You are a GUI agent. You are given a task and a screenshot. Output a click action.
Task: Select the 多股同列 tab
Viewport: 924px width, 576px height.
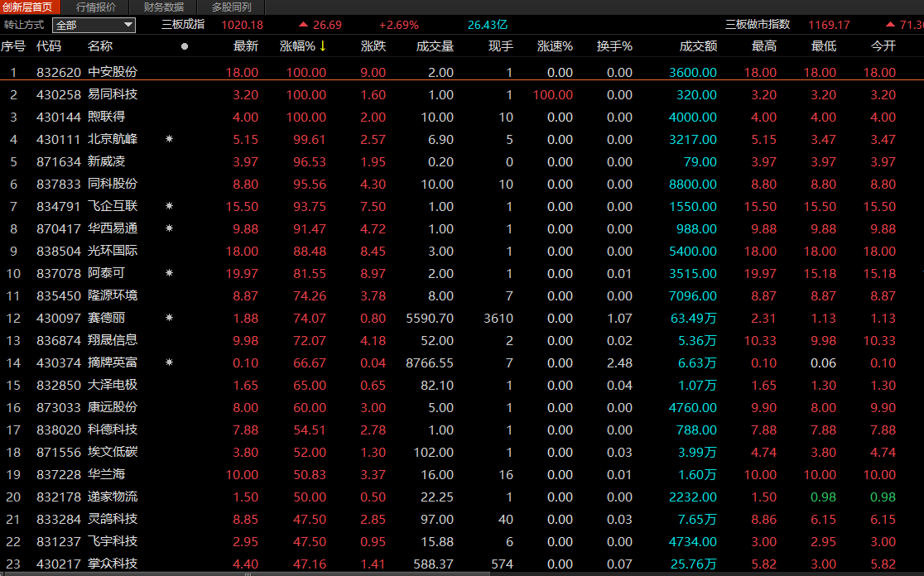[x=231, y=7]
